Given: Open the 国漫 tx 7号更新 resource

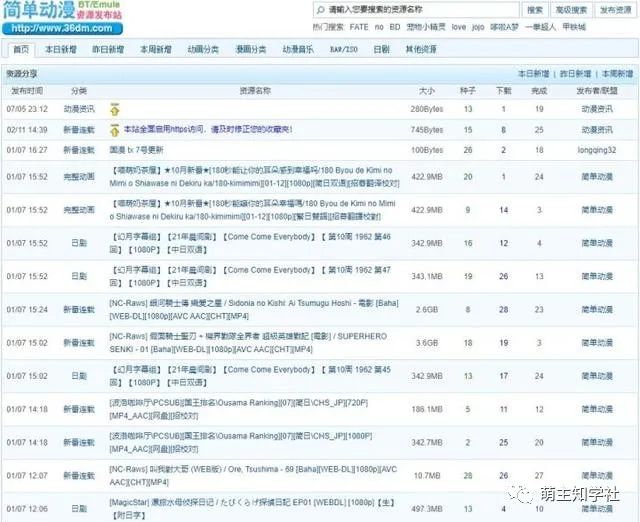Looking at the screenshot, I should 136,150.
